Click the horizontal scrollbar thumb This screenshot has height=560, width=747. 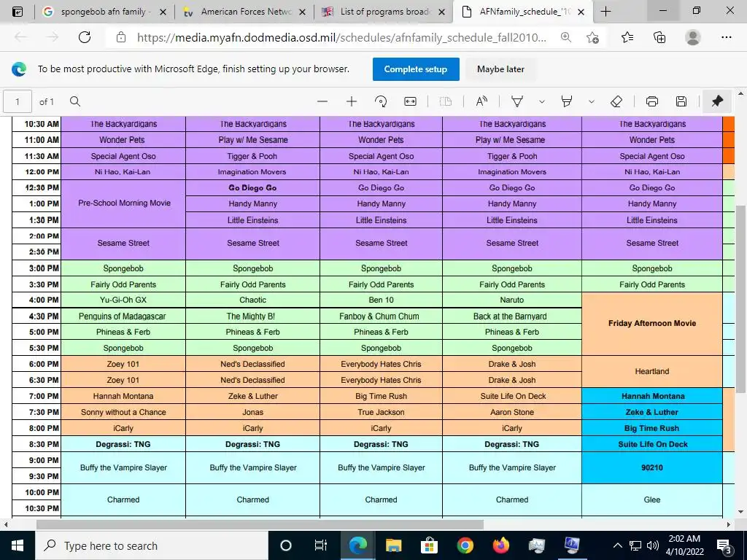(260, 524)
